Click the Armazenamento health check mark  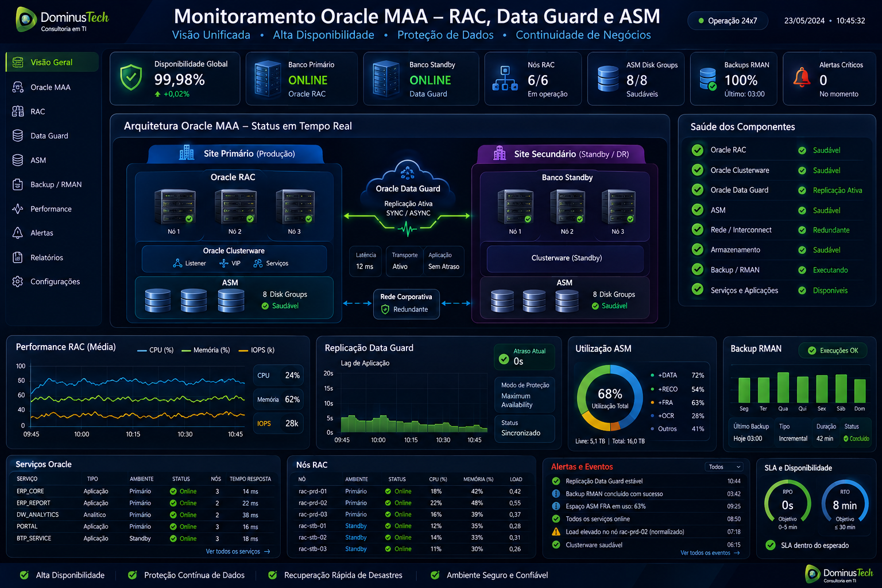pyautogui.click(x=698, y=250)
